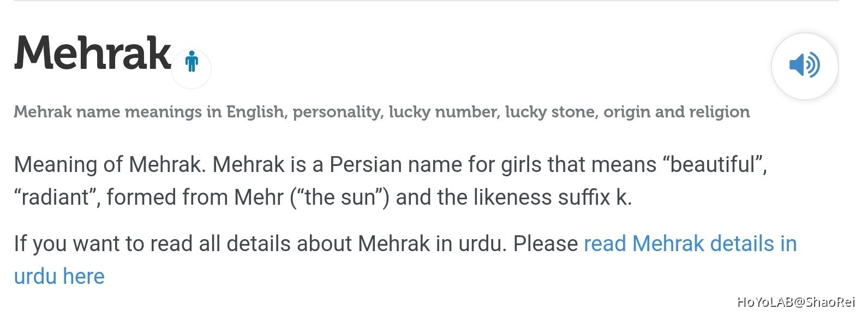Click the blue male gender icon

pos(191,61)
